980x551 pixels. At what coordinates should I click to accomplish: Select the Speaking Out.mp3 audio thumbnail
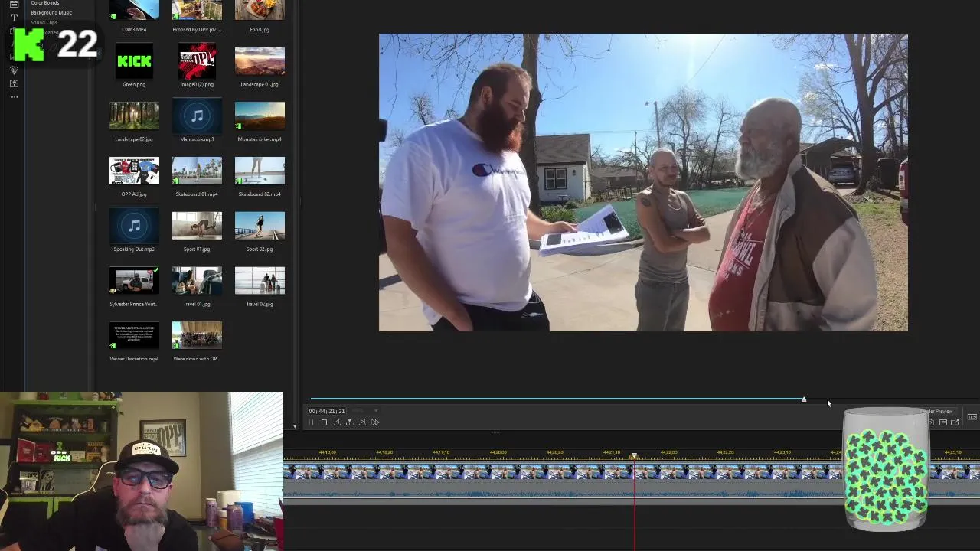134,226
